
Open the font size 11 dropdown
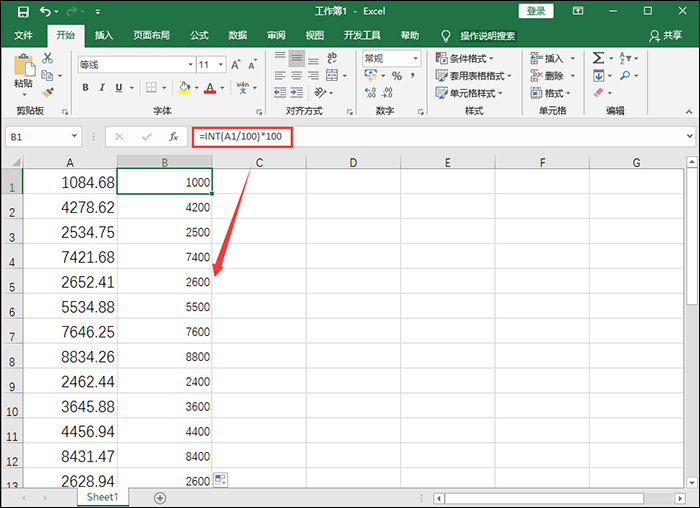[221, 65]
